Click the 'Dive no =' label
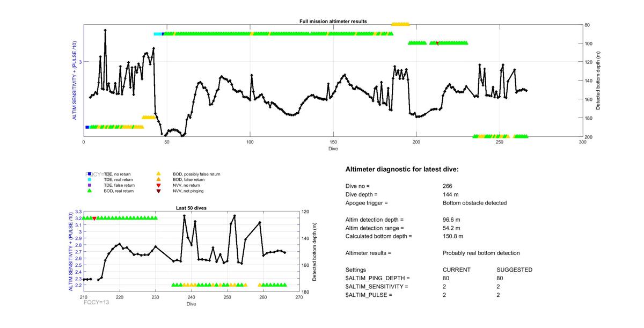 coord(357,186)
